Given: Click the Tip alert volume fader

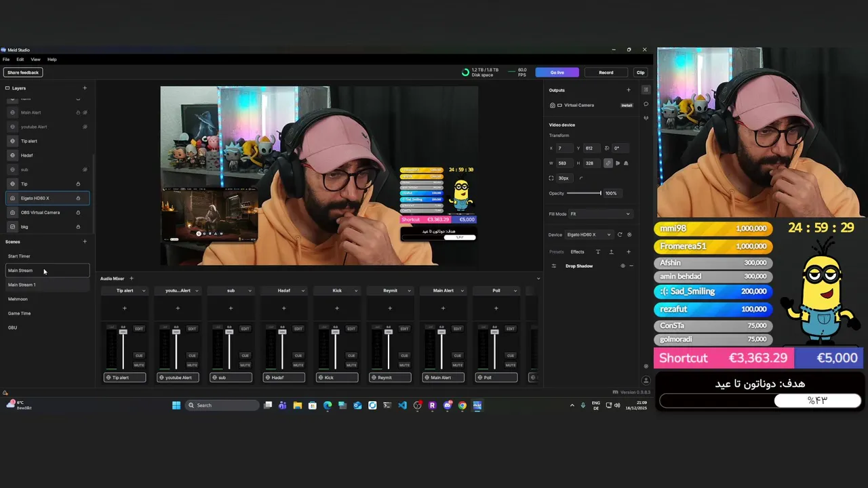Looking at the screenshot, I should (x=123, y=331).
